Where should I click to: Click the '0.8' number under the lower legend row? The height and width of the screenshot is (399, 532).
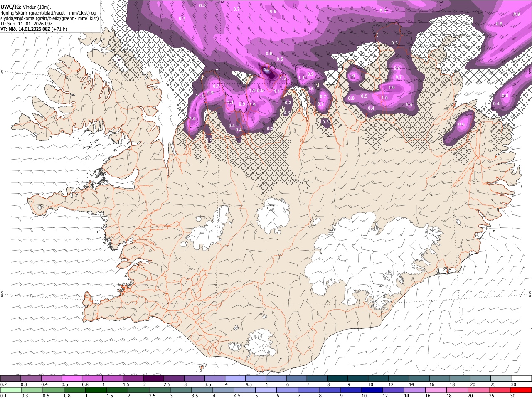coord(67,396)
